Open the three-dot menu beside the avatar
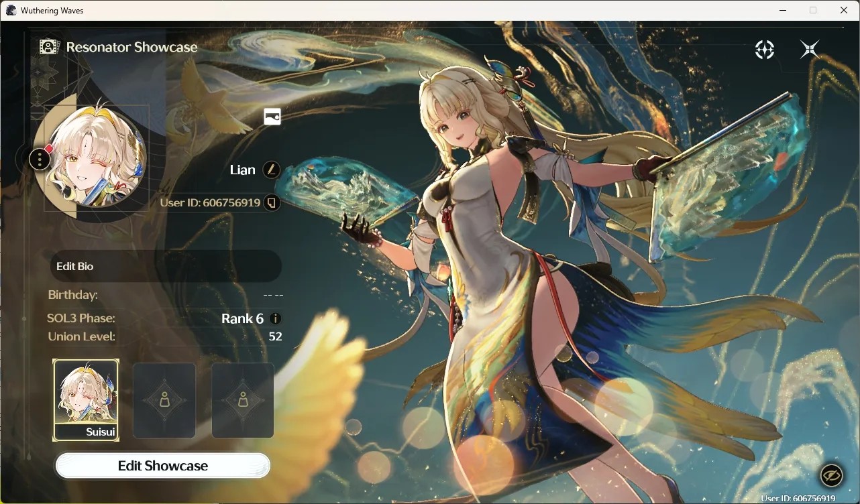The image size is (860, 504). (x=40, y=160)
